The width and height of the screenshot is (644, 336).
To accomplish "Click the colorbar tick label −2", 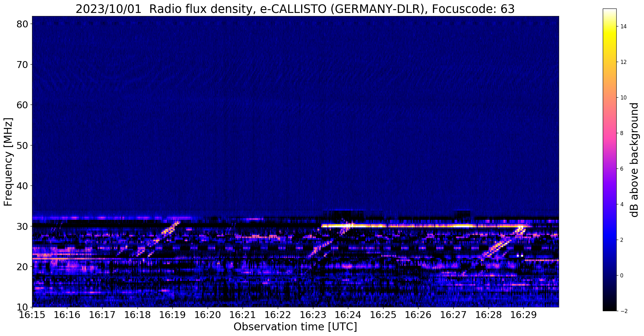I will [623, 311].
